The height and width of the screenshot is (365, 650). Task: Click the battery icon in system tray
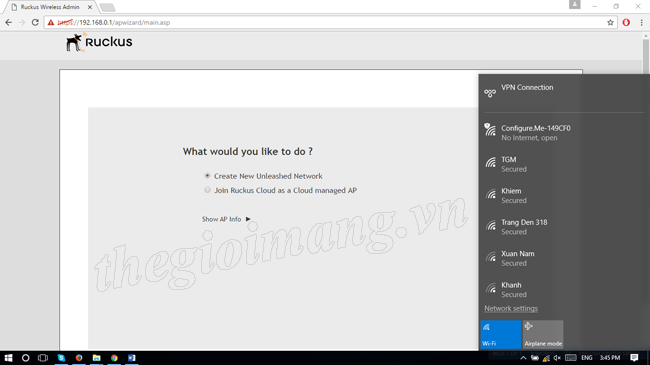[x=535, y=358]
